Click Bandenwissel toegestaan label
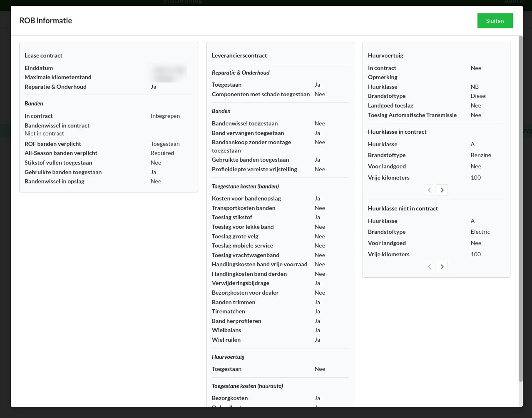This screenshot has width=532, height=418. [x=245, y=123]
